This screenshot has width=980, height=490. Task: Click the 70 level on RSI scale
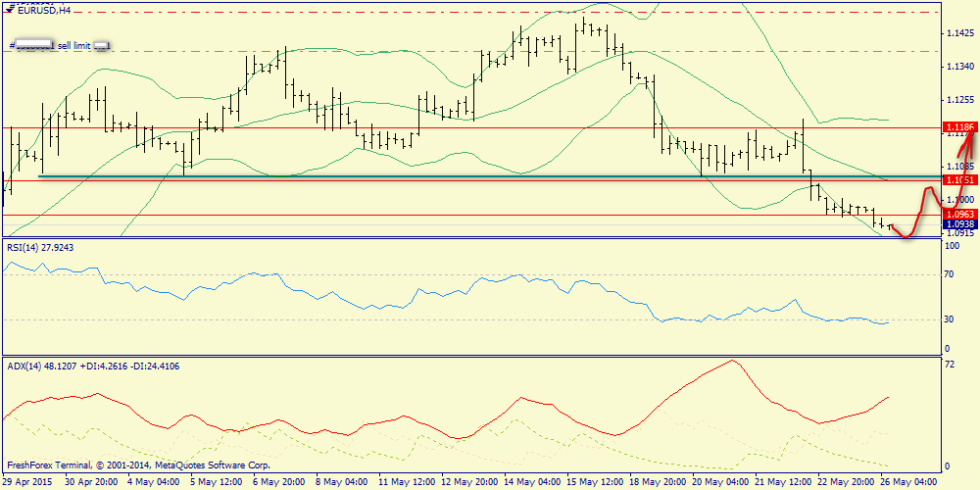pos(950,274)
